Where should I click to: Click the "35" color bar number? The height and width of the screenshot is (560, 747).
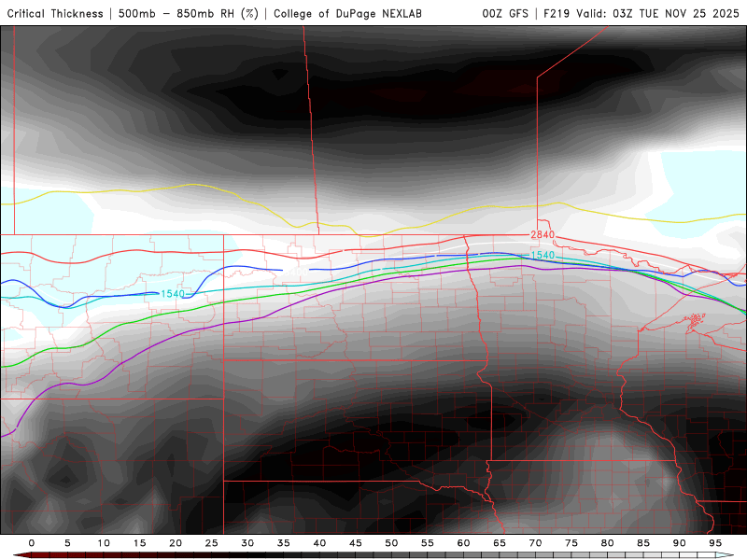284,543
